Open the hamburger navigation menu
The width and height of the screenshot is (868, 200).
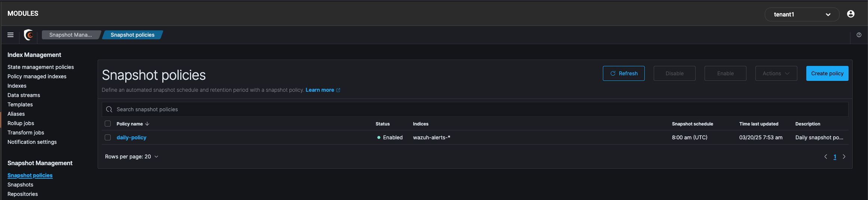point(10,35)
